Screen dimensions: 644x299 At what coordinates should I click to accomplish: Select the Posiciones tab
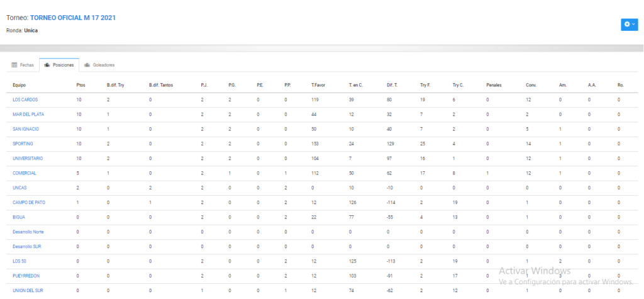(59, 65)
